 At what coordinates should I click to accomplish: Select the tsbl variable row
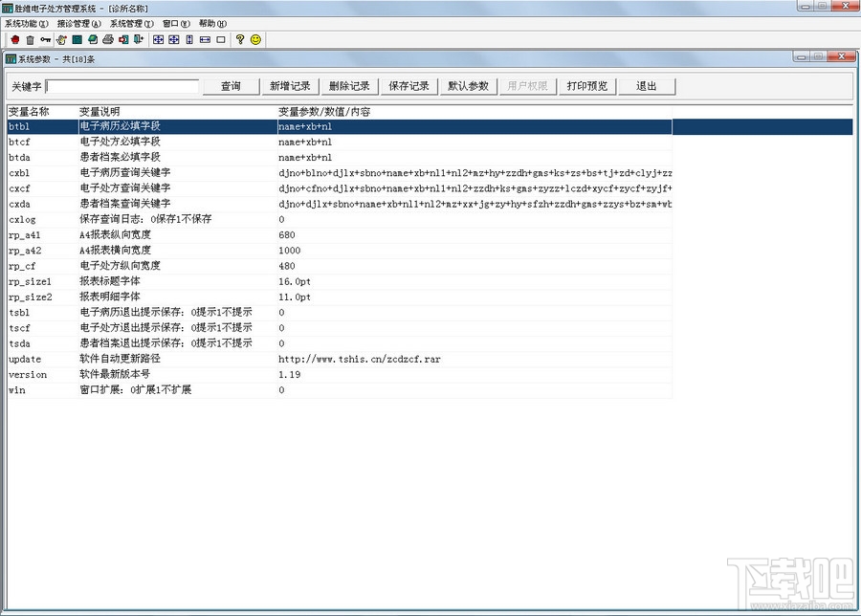[340, 313]
